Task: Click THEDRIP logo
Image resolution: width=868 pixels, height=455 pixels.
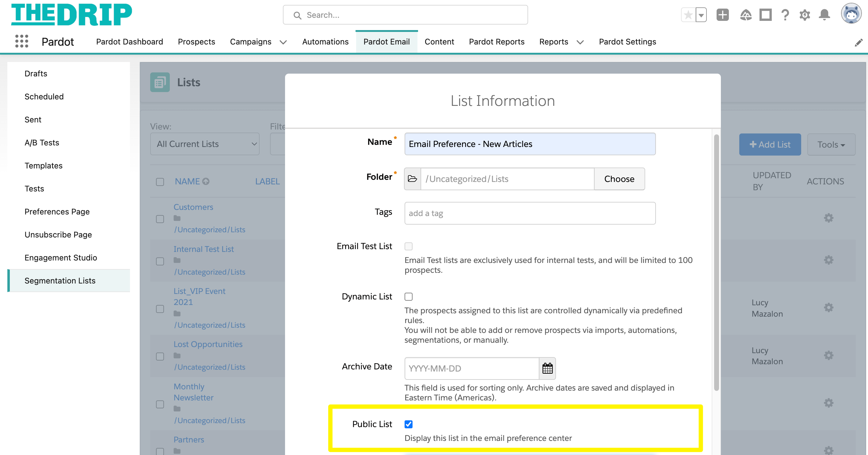Action: pos(71,14)
